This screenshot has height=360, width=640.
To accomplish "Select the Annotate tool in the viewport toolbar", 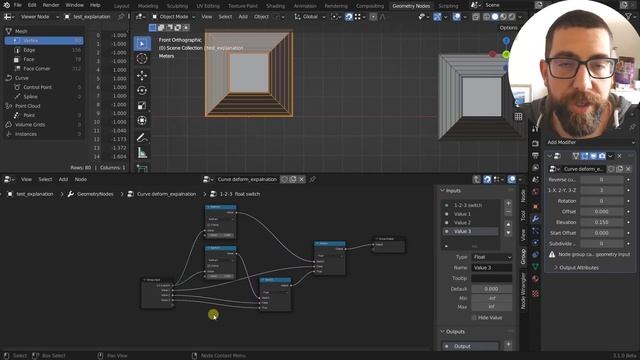I will (142, 138).
